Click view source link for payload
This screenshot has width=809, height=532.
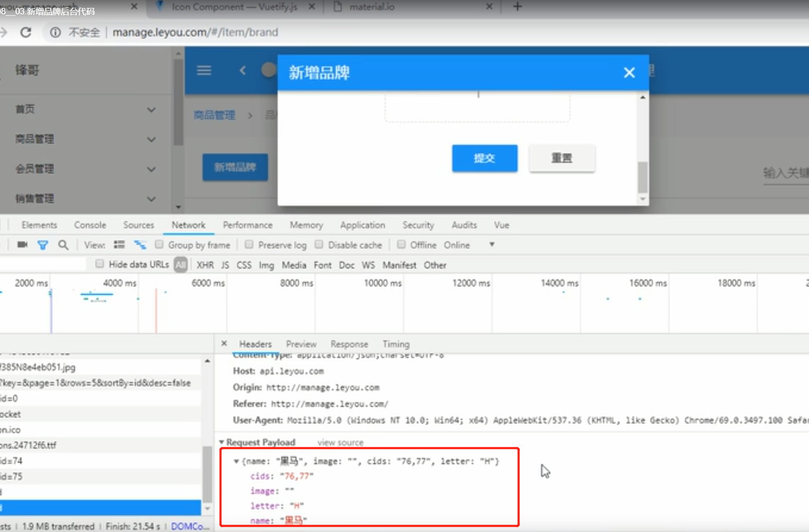point(340,442)
